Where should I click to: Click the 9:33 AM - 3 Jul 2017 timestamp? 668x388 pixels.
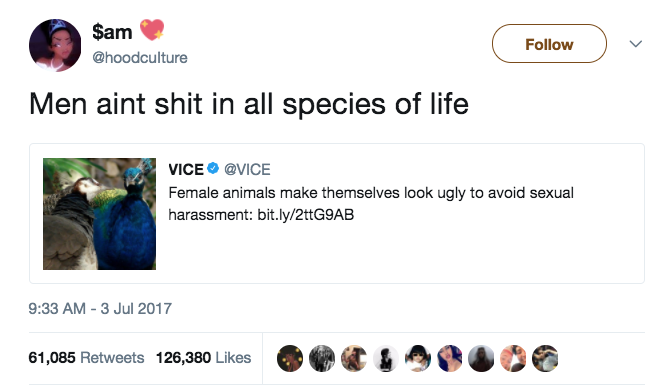[x=100, y=308]
